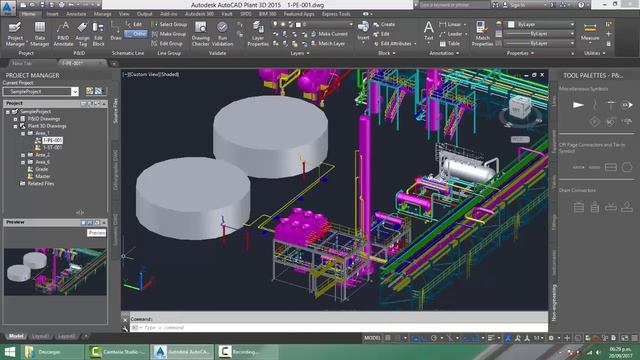
Task: Select the 1-ST-001 drawing in tree
Action: (x=52, y=147)
